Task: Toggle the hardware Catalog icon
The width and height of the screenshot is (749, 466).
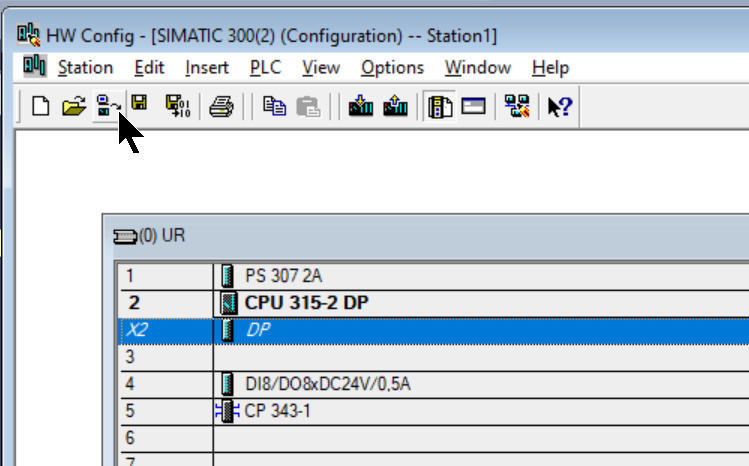Action: click(440, 106)
